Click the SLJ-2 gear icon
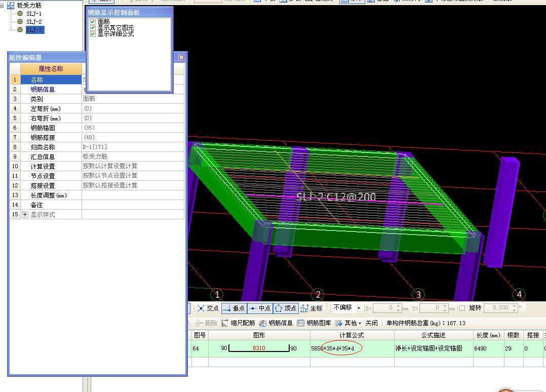 [x=20, y=22]
